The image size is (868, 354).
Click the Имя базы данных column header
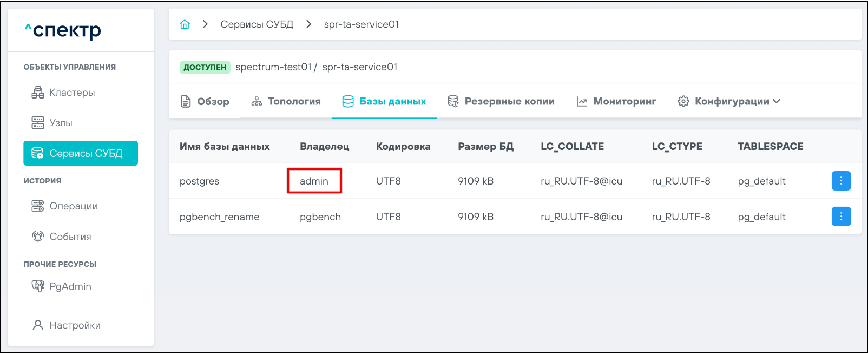pos(225,147)
